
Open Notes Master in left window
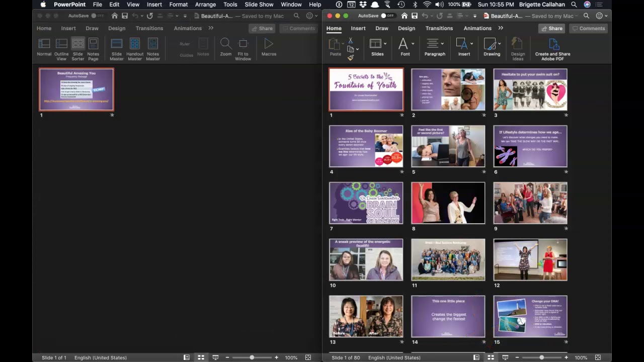pos(153,49)
